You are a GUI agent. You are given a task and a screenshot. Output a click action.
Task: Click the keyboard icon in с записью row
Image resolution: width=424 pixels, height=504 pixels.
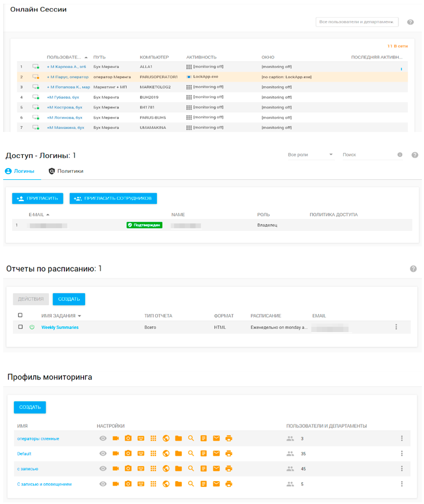(x=140, y=468)
